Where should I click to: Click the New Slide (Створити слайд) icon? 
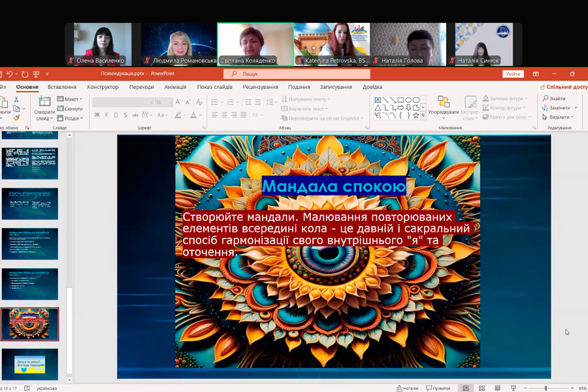pyautogui.click(x=44, y=101)
